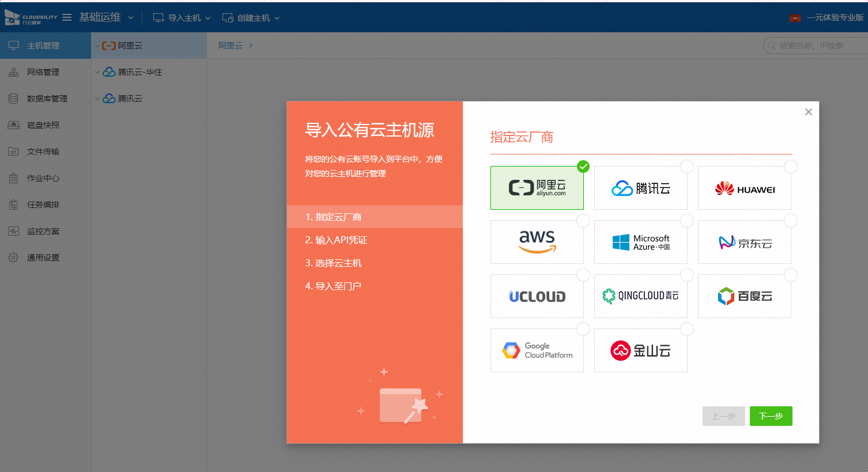This screenshot has height=472, width=868.
Task: Select the 腾讯云 cloud vendor option
Action: click(640, 187)
